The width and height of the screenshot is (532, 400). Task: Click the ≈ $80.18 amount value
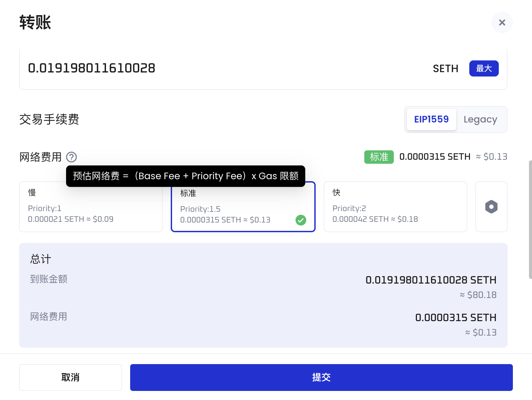pyautogui.click(x=478, y=295)
